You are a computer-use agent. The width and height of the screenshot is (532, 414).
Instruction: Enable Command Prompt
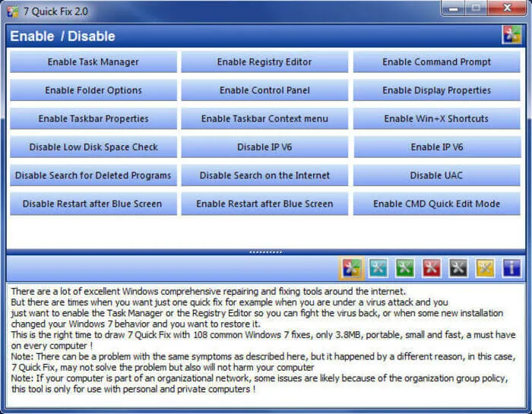436,62
